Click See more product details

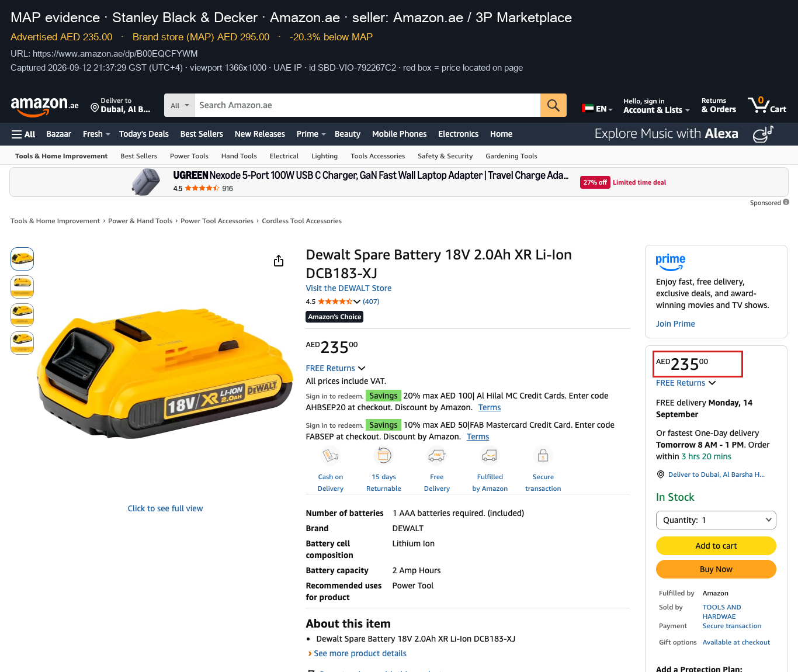[360, 653]
